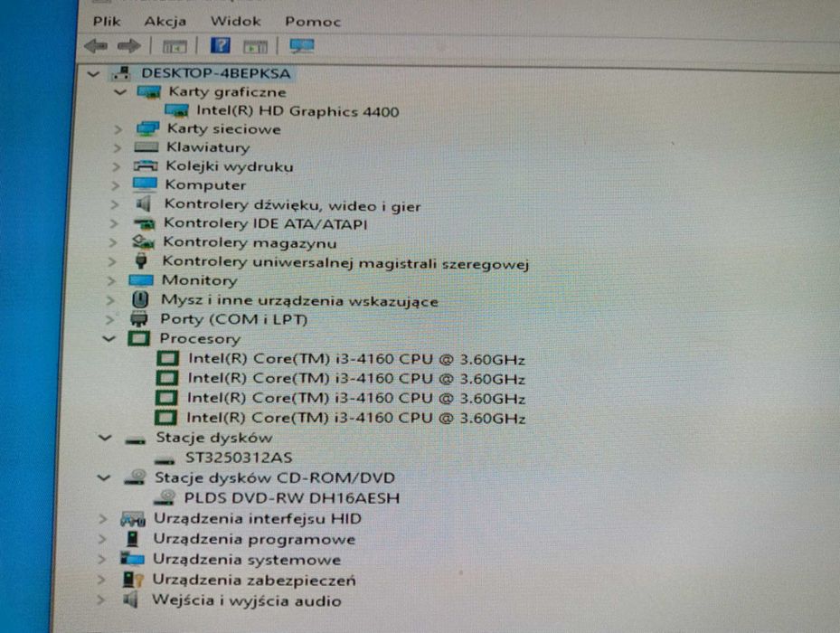Click the show/hide console tree toolbar icon

point(175,47)
